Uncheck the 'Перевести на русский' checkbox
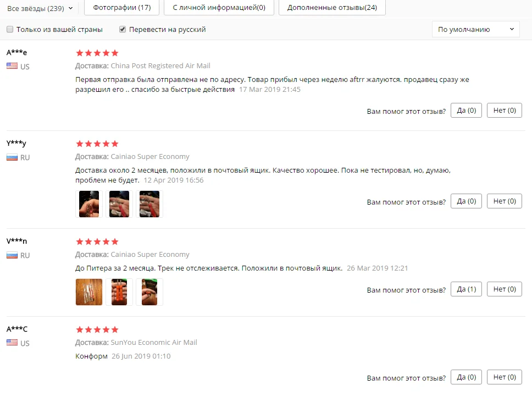532x396 pixels. pos(123,29)
